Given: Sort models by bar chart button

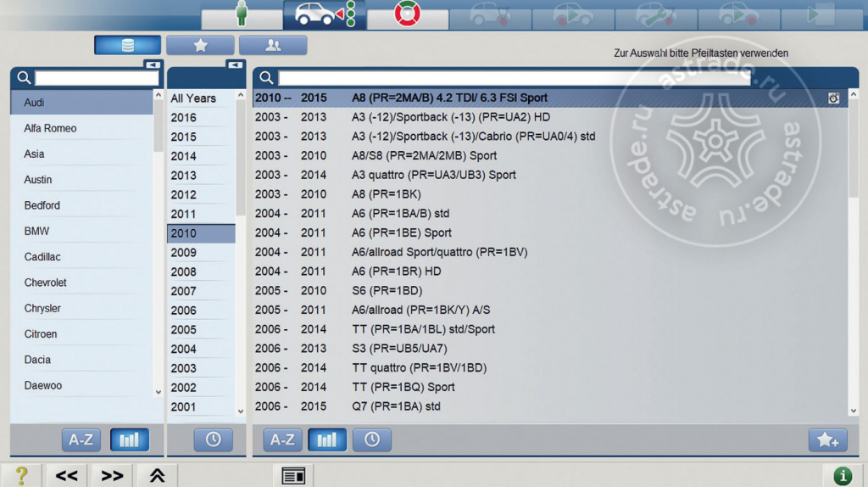Looking at the screenshot, I should (x=327, y=439).
